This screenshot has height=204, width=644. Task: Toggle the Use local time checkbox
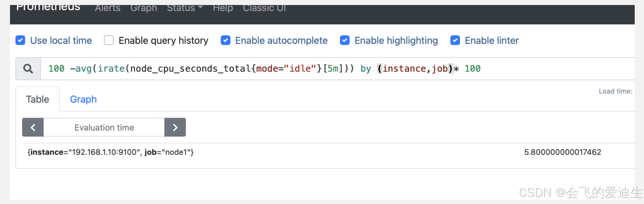click(20, 40)
